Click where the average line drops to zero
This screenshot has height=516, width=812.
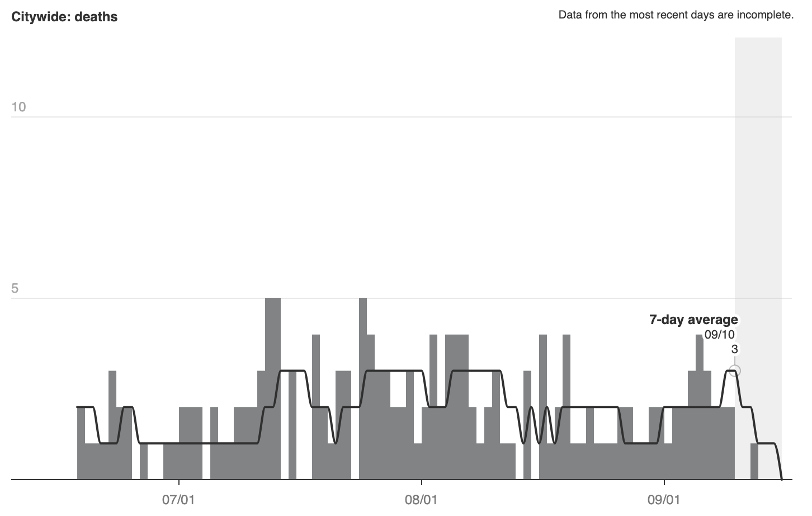(x=781, y=479)
